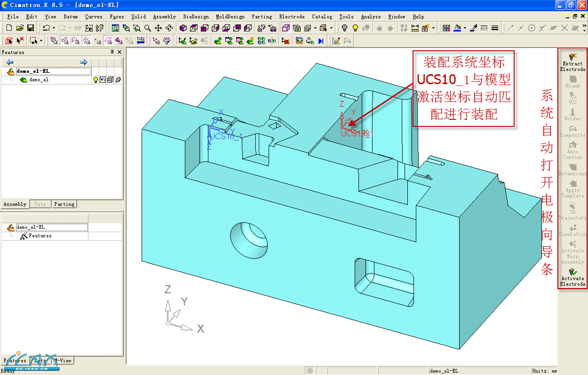Open the Electrode menu

(x=292, y=16)
